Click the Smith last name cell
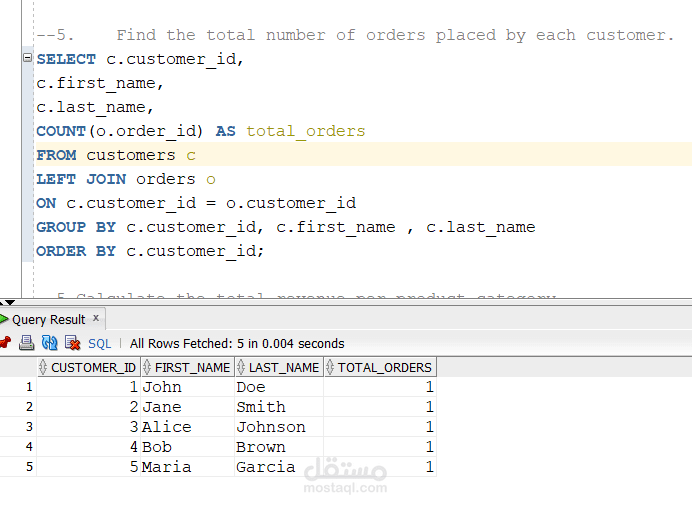The height and width of the screenshot is (505, 692). point(261,407)
